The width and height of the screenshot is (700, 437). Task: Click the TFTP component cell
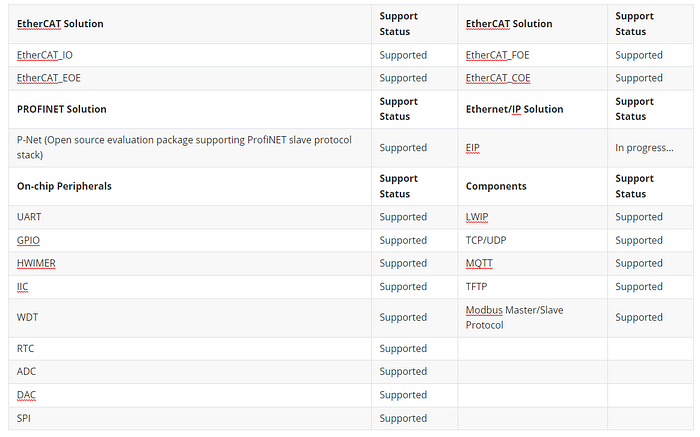[476, 286]
